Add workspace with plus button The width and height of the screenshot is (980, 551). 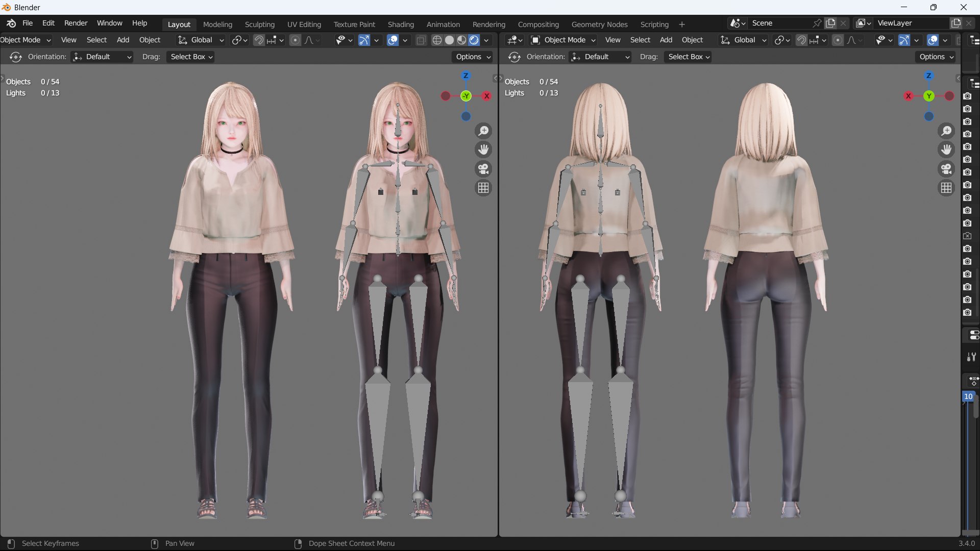(681, 24)
